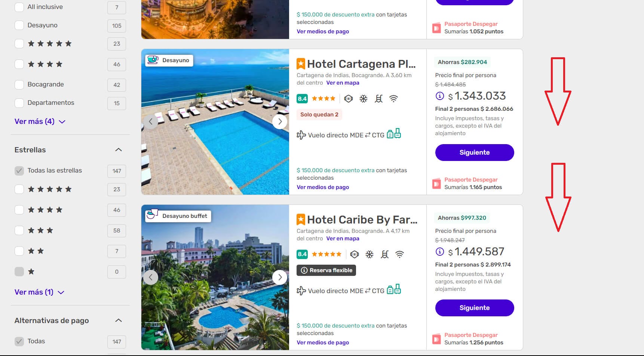Show previous photo of Hotel Caribe
Screen dimensions: 644x356
coord(151,277)
